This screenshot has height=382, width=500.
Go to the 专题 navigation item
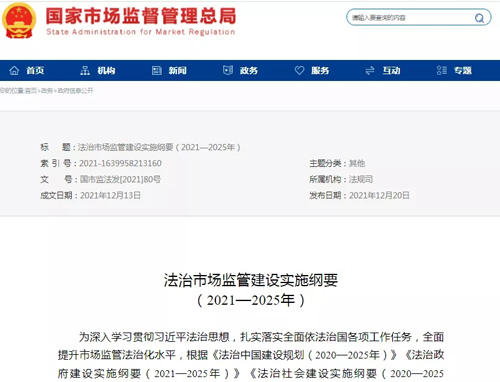463,70
